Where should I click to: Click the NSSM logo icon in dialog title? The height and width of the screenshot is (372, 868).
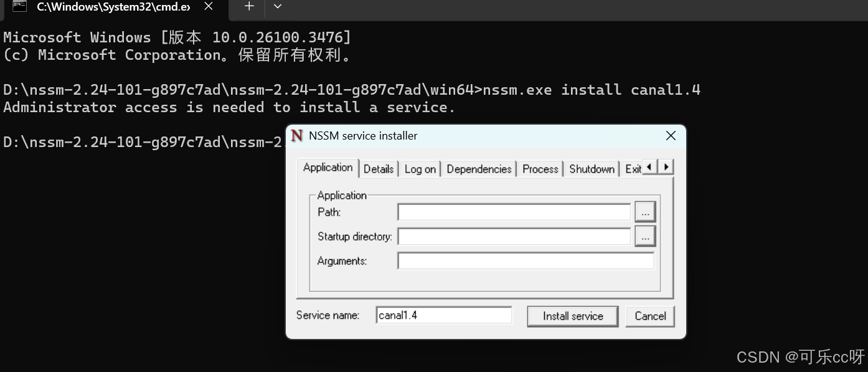tap(297, 136)
